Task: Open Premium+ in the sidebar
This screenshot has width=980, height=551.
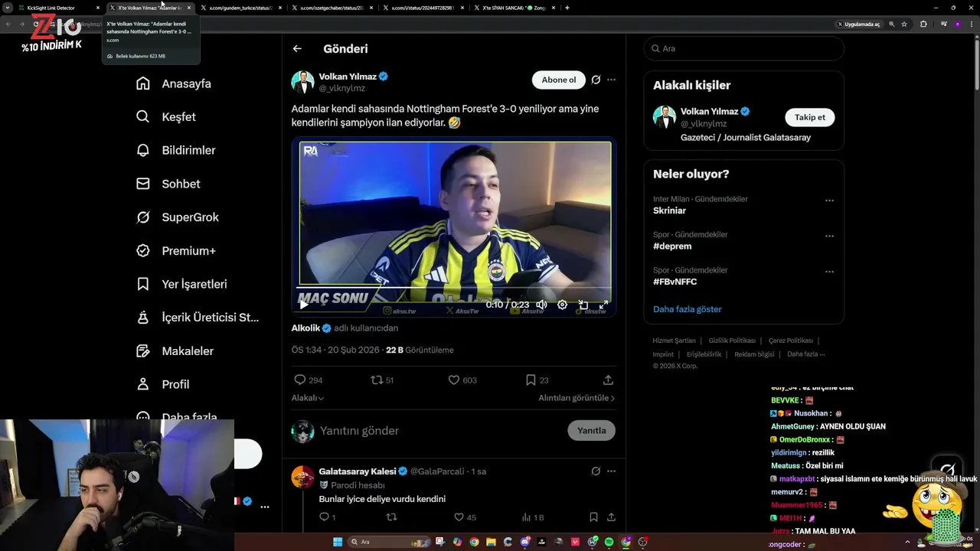Action: point(176,250)
